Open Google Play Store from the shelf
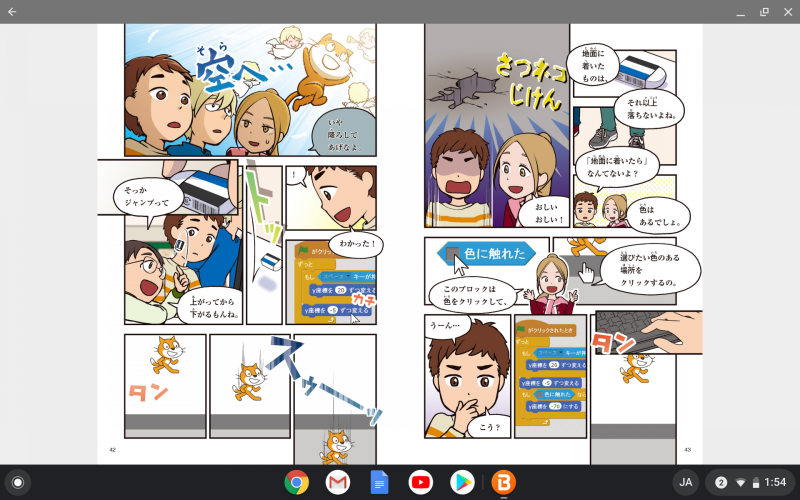This screenshot has height=500, width=800. [462, 483]
